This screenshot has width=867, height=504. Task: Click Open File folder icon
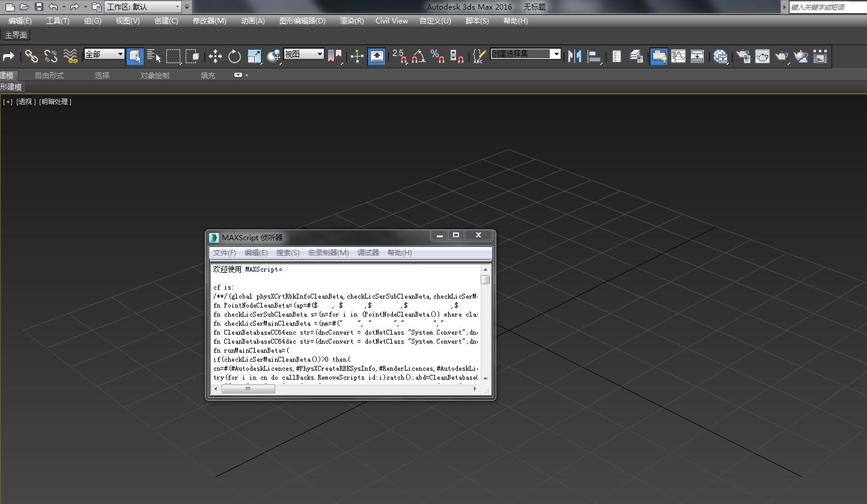pos(24,7)
